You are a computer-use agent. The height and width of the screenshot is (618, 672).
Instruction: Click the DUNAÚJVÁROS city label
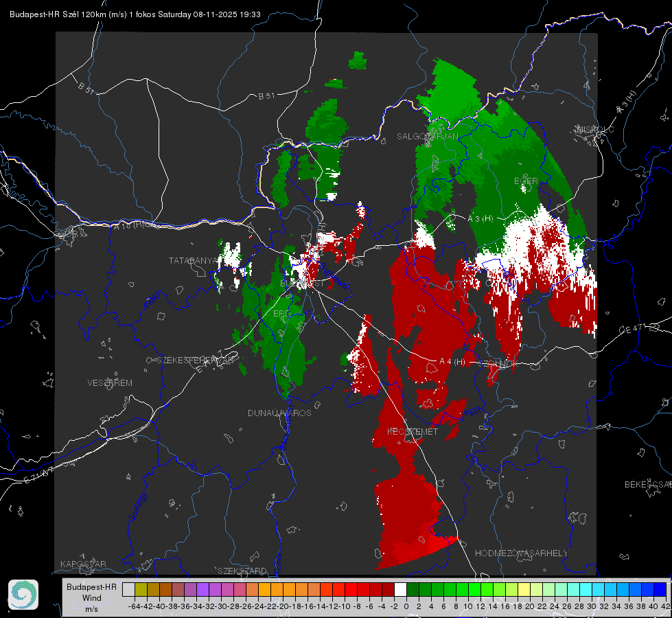(x=279, y=413)
